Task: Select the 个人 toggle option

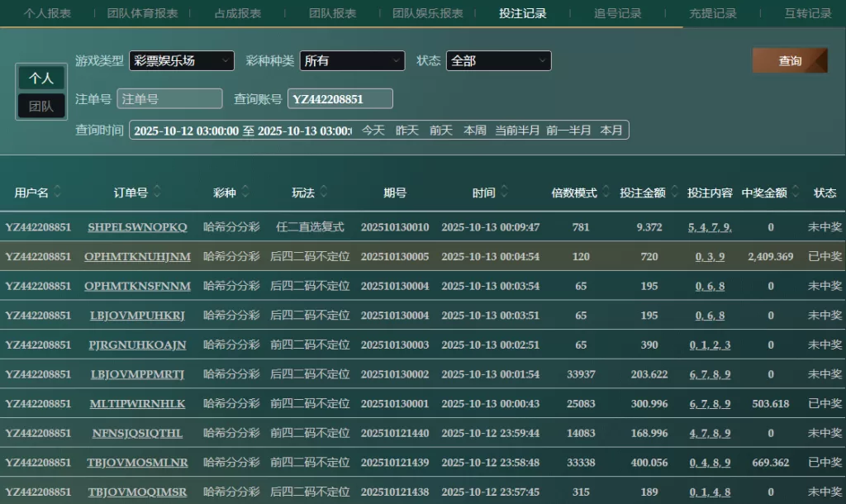Action: (41, 78)
